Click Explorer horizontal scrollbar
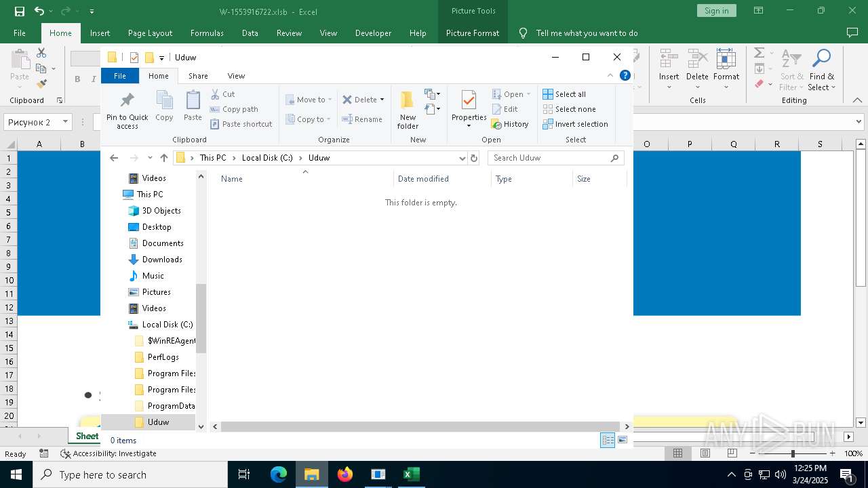Screen dimensions: 868x488 click(420, 427)
